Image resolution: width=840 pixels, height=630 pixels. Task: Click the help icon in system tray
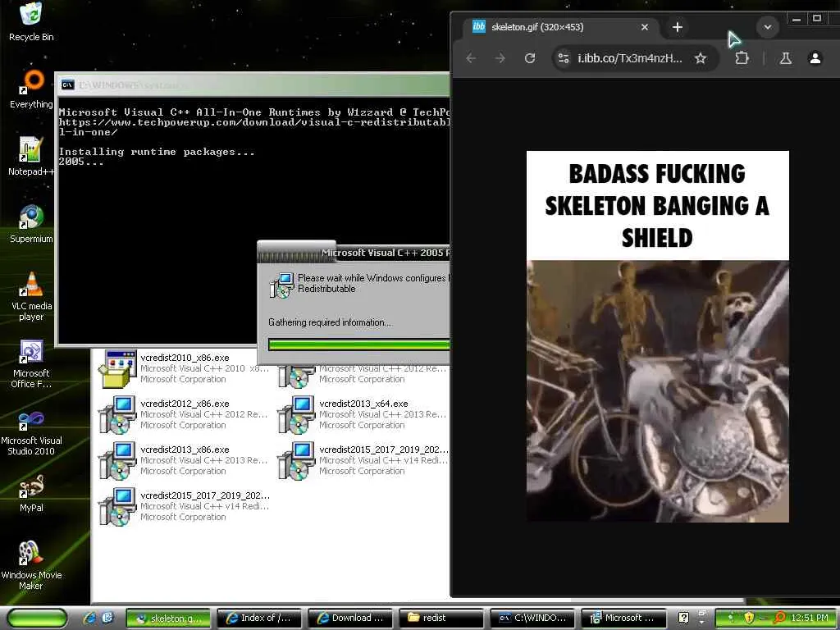683,618
